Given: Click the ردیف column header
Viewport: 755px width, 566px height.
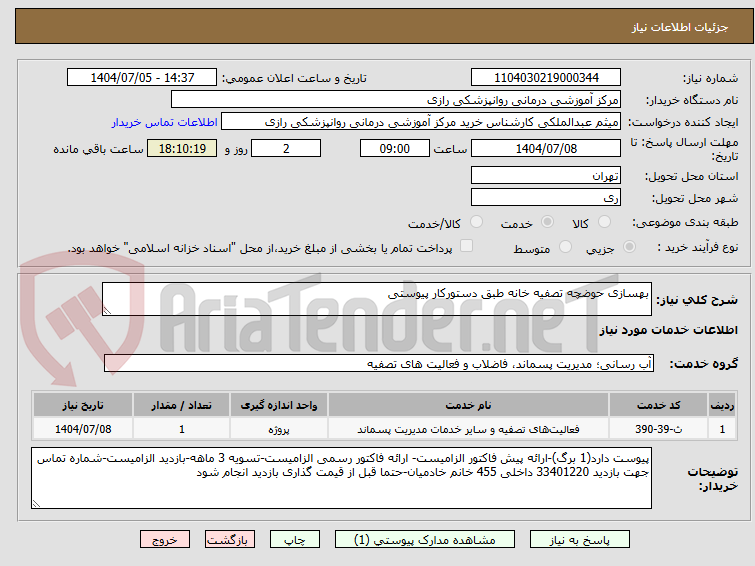Looking at the screenshot, I should [722, 405].
